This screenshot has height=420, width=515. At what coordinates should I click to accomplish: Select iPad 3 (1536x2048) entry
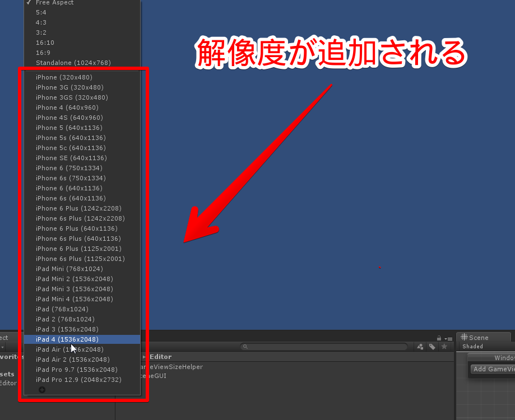tap(82, 329)
